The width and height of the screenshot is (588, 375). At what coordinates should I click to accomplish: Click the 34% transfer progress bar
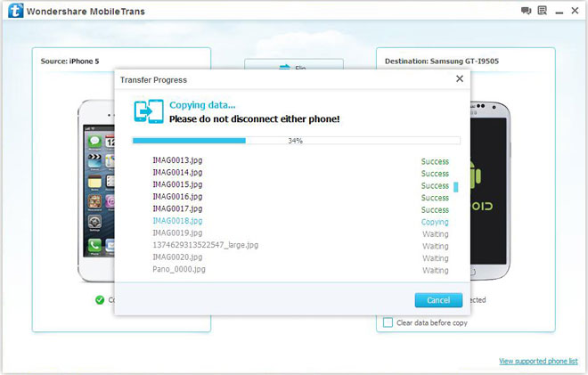297,141
